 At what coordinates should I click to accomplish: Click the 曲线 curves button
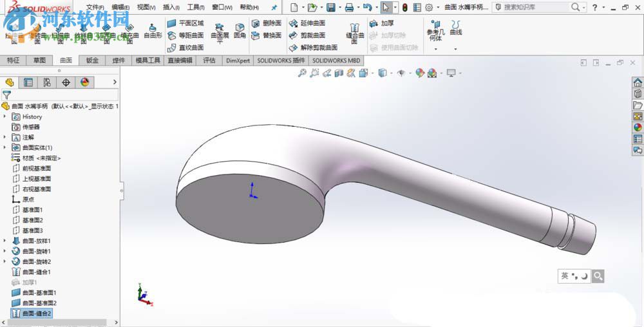click(x=455, y=28)
